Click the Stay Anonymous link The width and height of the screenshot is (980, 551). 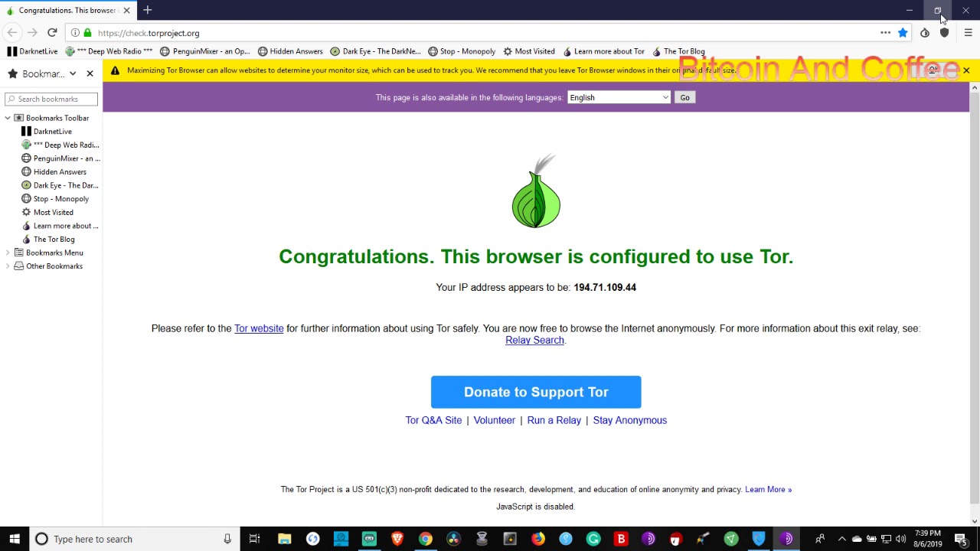click(x=629, y=420)
